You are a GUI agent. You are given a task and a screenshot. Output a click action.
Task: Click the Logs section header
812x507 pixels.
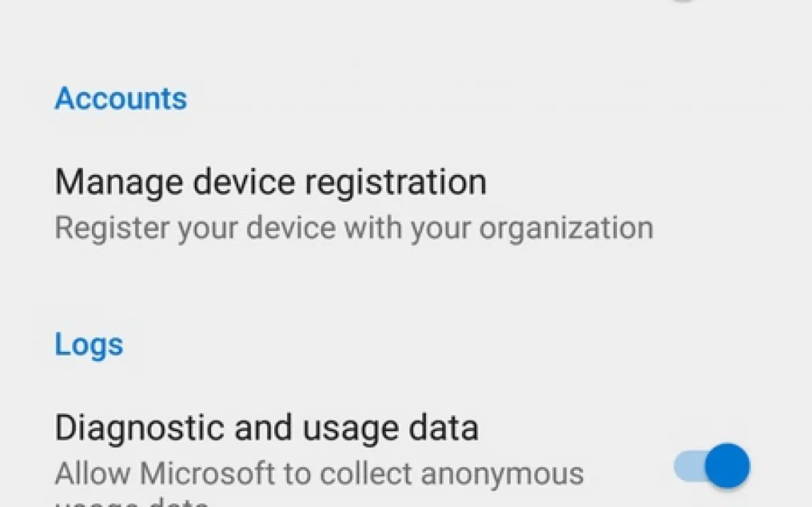coord(89,345)
